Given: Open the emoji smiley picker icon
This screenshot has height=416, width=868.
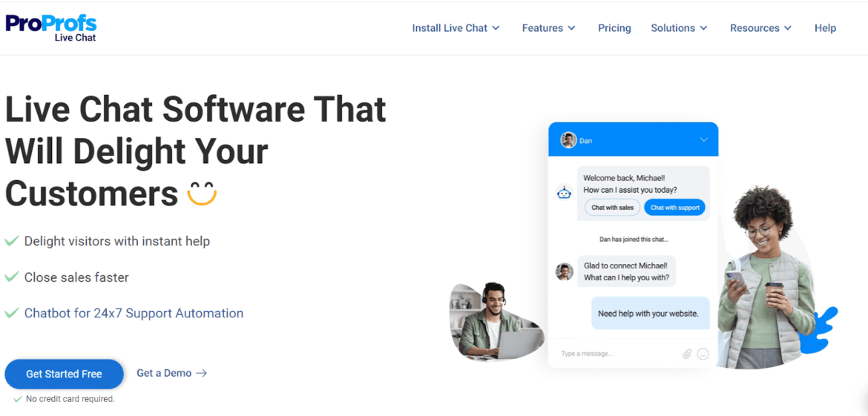Looking at the screenshot, I should coord(703,354).
